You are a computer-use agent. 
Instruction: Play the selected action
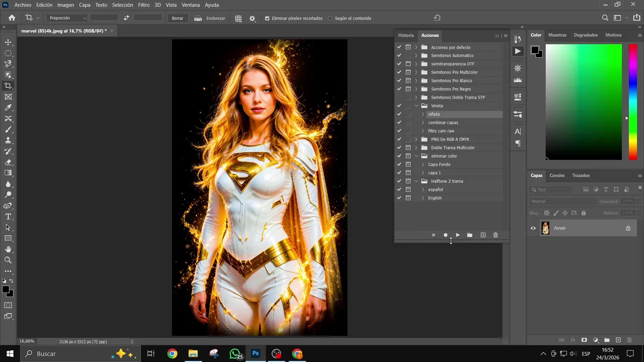[x=457, y=235]
